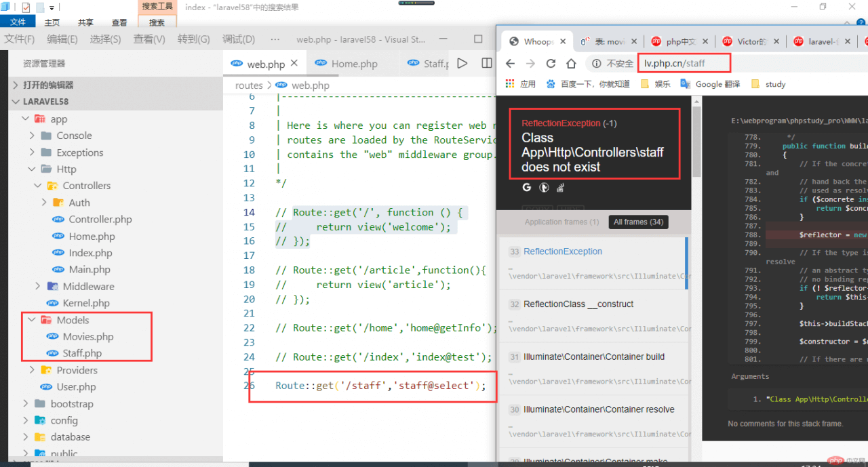Run the file with VS Code's play icon

tap(462, 63)
